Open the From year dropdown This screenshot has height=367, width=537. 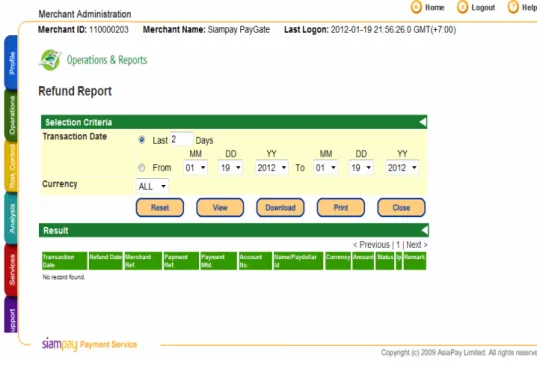click(x=272, y=167)
